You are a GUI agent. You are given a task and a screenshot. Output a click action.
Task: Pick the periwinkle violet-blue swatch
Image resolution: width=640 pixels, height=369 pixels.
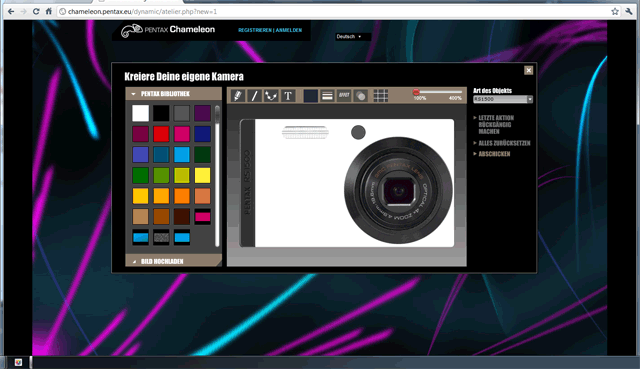140,155
